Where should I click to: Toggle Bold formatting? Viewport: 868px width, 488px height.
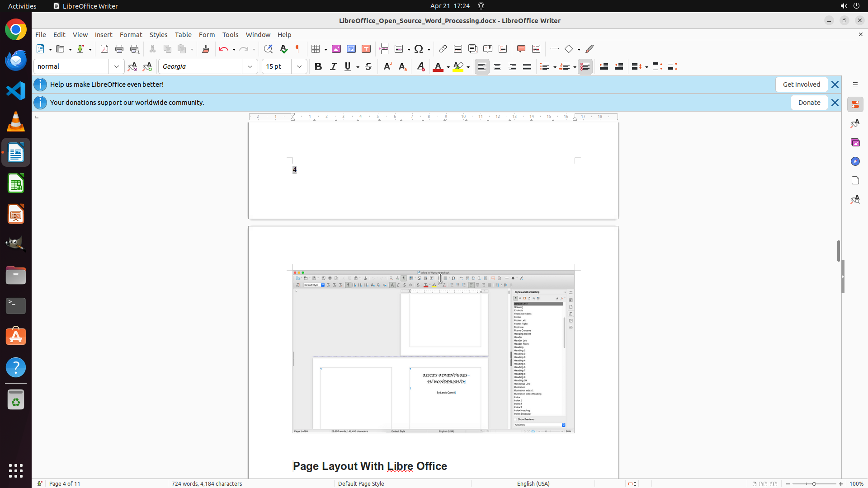pos(318,66)
